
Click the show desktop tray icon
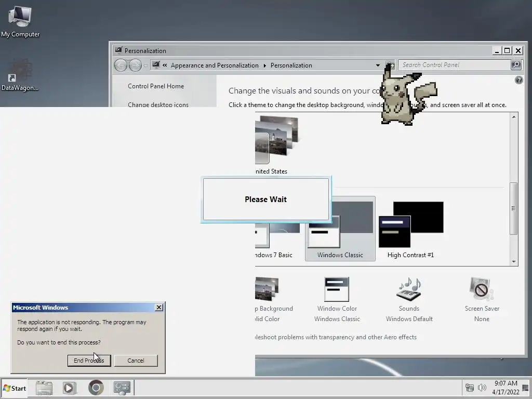pos(526,388)
